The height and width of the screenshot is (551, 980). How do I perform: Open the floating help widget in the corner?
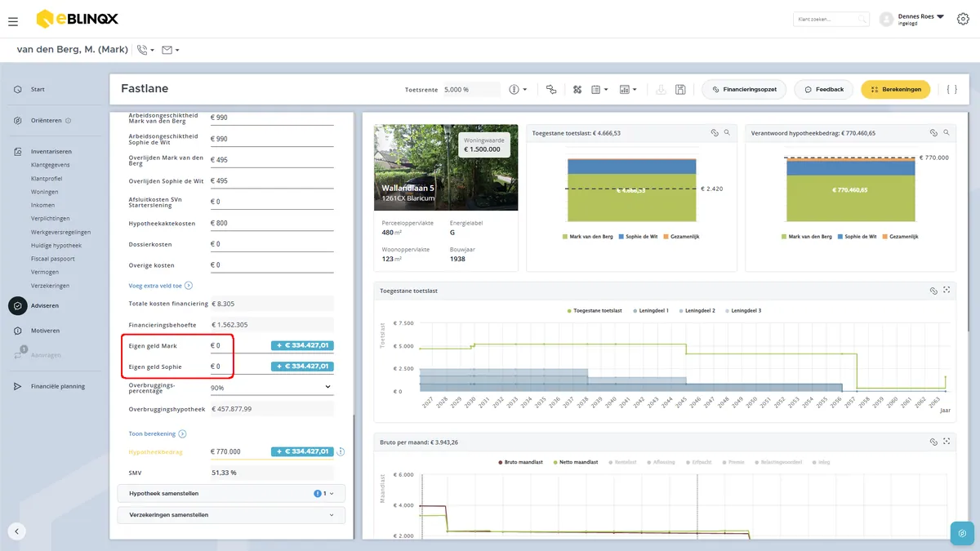[x=962, y=533]
